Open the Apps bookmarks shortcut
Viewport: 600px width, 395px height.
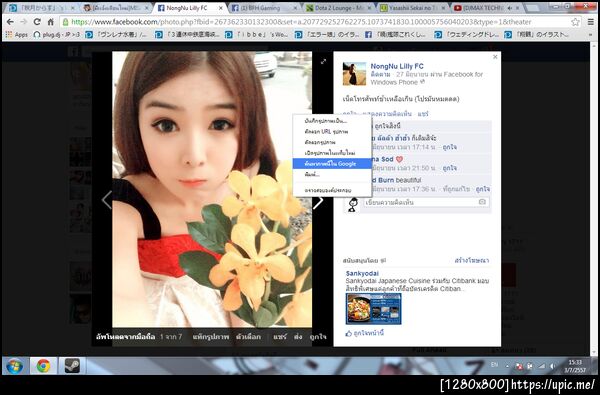pos(16,35)
